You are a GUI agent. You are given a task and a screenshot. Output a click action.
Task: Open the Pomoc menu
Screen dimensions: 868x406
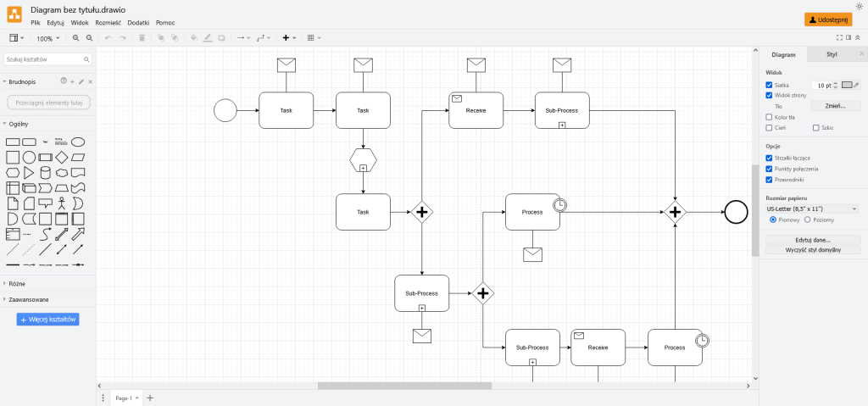(x=165, y=23)
